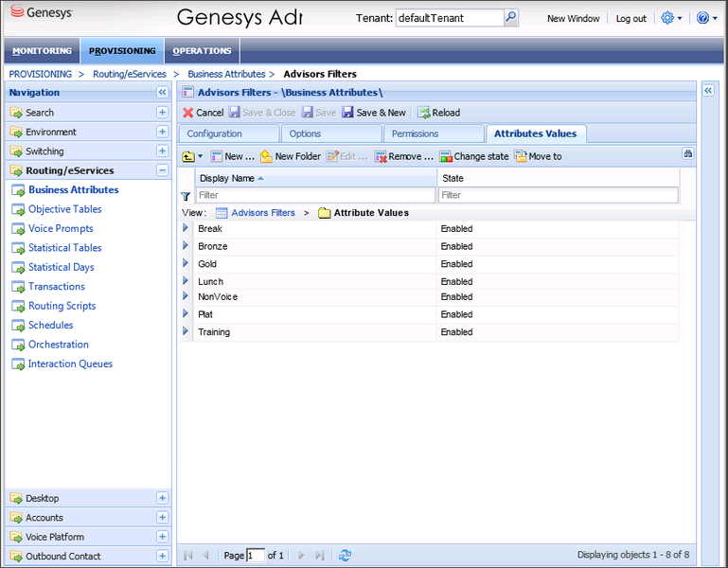The width and height of the screenshot is (728, 568).
Task: Click the filter funnel icon
Action: pyautogui.click(x=186, y=197)
